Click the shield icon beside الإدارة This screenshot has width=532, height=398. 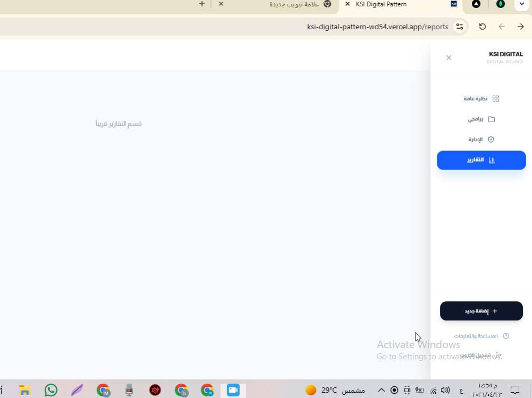(491, 139)
